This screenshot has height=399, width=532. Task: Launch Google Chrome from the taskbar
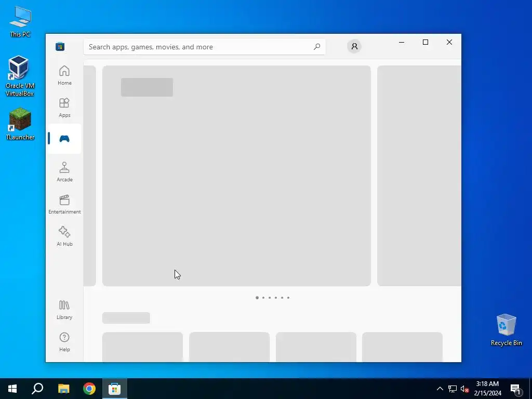pos(89,389)
